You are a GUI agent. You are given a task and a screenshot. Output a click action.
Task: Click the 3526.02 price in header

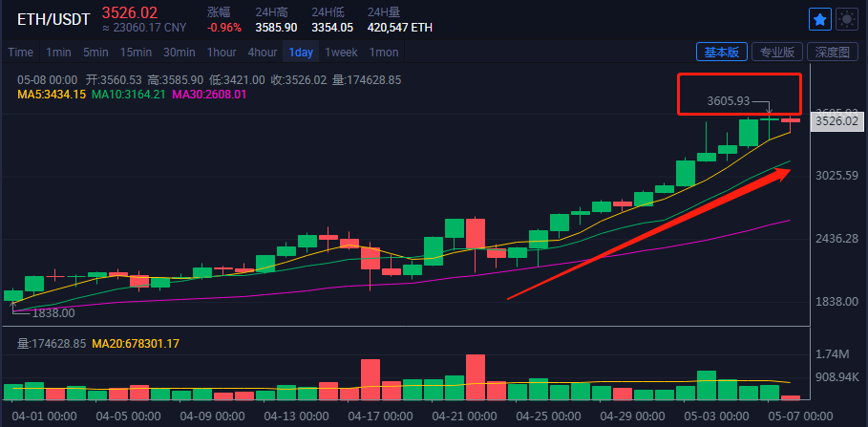click(130, 12)
